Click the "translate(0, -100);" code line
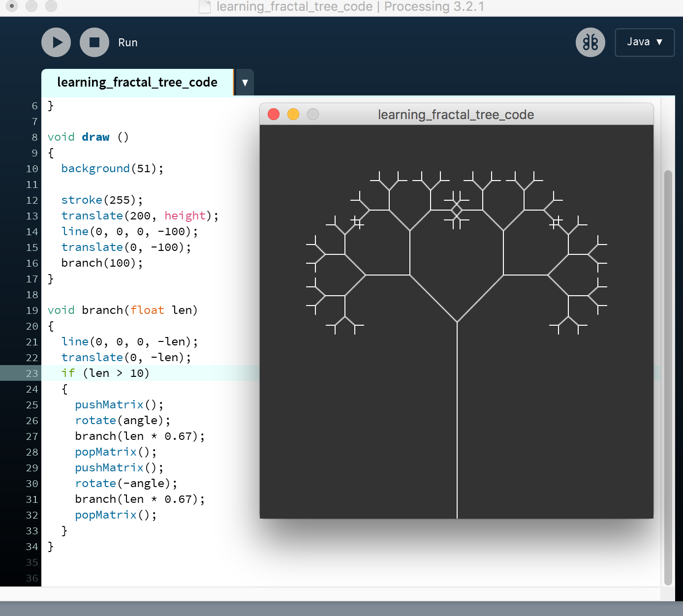Image resolution: width=683 pixels, height=616 pixels. (x=126, y=247)
